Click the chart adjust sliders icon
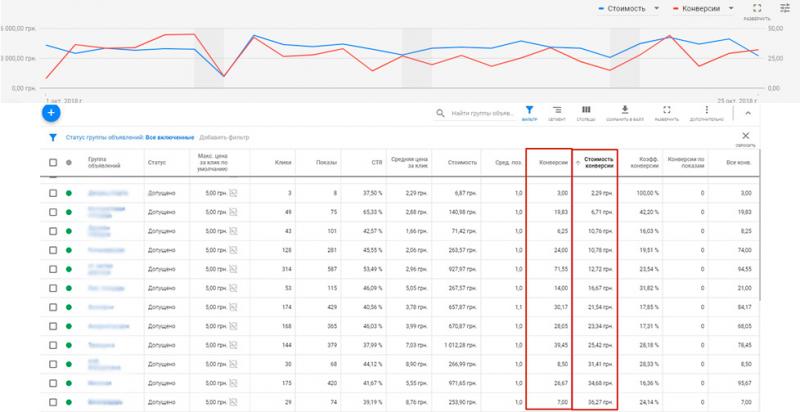 [785, 8]
